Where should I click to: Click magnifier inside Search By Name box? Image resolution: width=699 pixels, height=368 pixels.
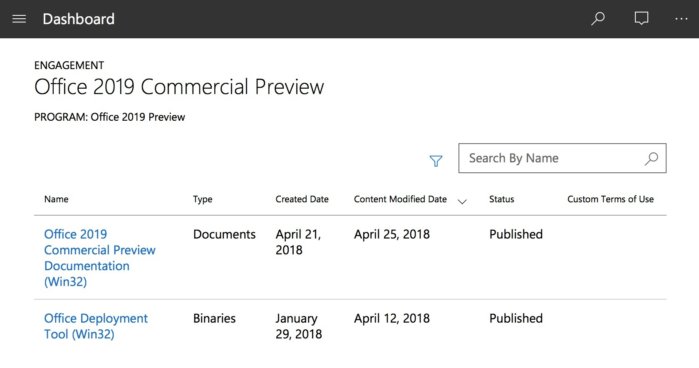coord(651,158)
